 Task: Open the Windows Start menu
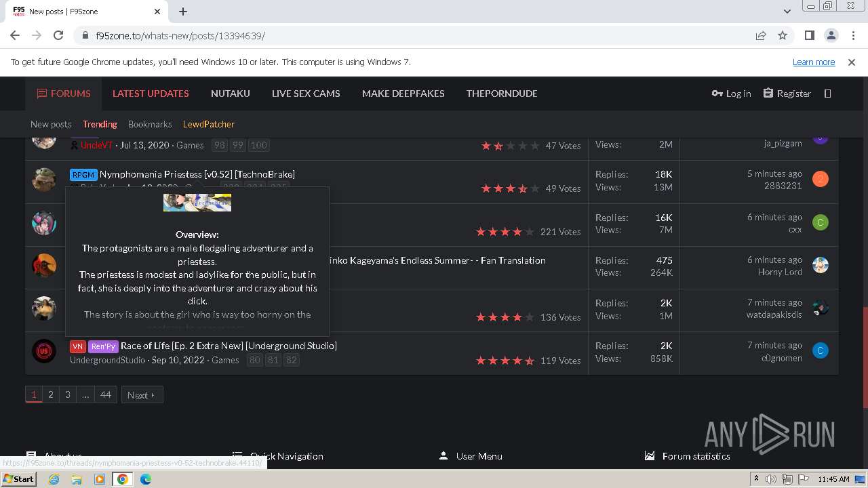pos(19,479)
